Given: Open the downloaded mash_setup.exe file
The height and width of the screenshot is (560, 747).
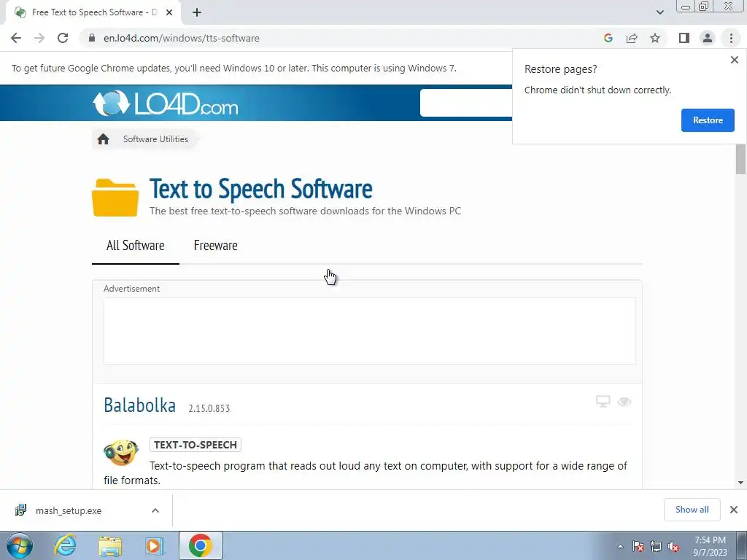Looking at the screenshot, I should coord(68,510).
